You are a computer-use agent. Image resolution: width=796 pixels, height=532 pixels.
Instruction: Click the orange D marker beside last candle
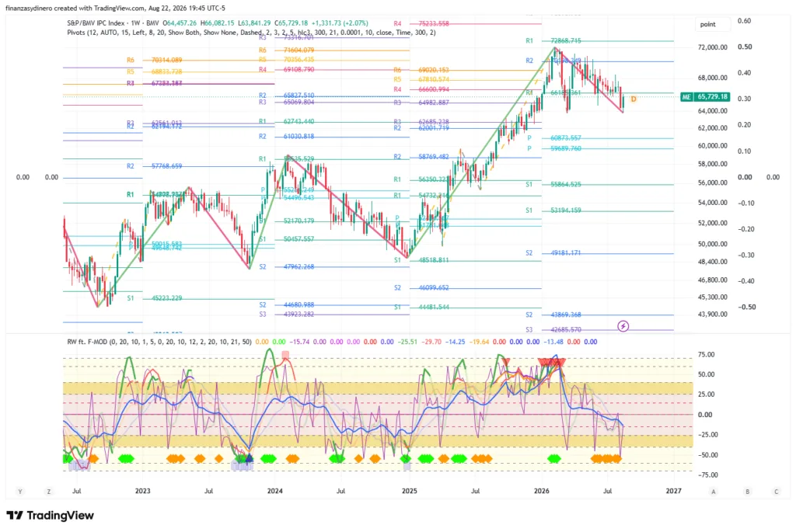(633, 99)
